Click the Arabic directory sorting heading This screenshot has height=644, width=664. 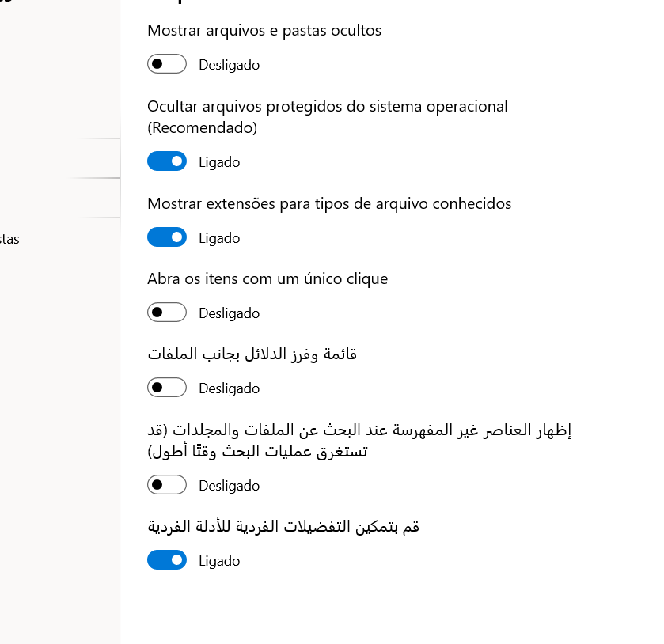click(x=252, y=354)
